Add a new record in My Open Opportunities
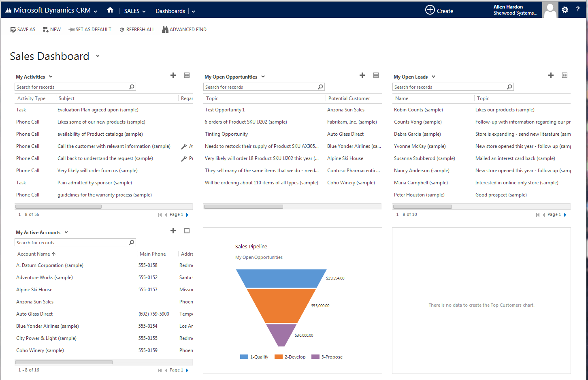Image resolution: width=588 pixels, height=380 pixels. pos(362,75)
